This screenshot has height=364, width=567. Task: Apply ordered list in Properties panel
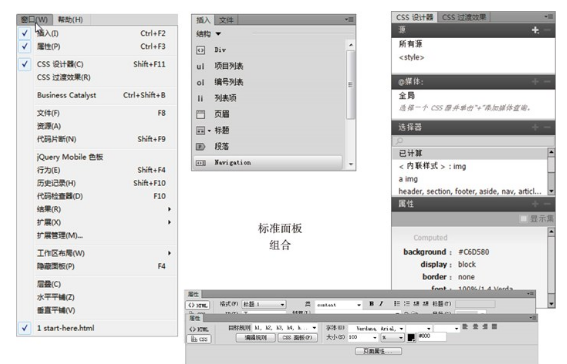[x=407, y=304]
